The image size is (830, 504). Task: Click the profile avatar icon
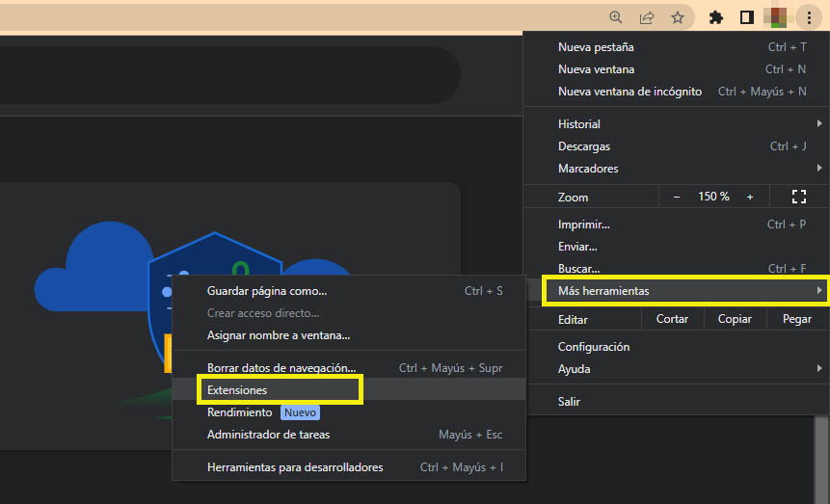pyautogui.click(x=778, y=17)
